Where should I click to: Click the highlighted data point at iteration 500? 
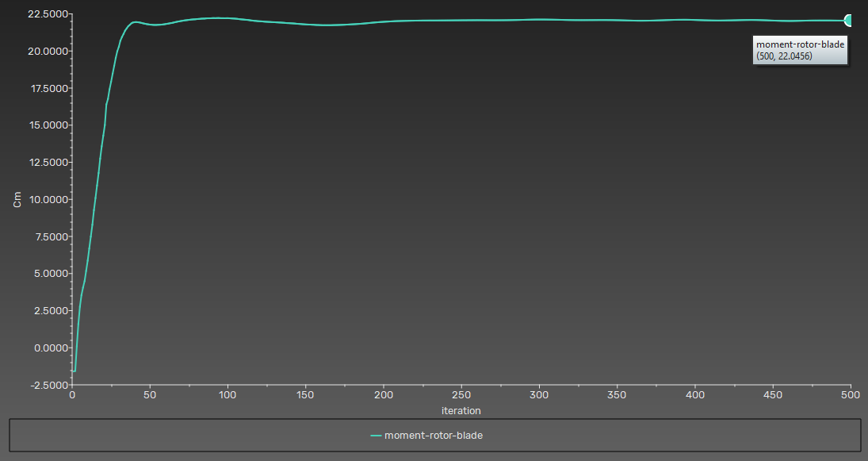tap(848, 21)
